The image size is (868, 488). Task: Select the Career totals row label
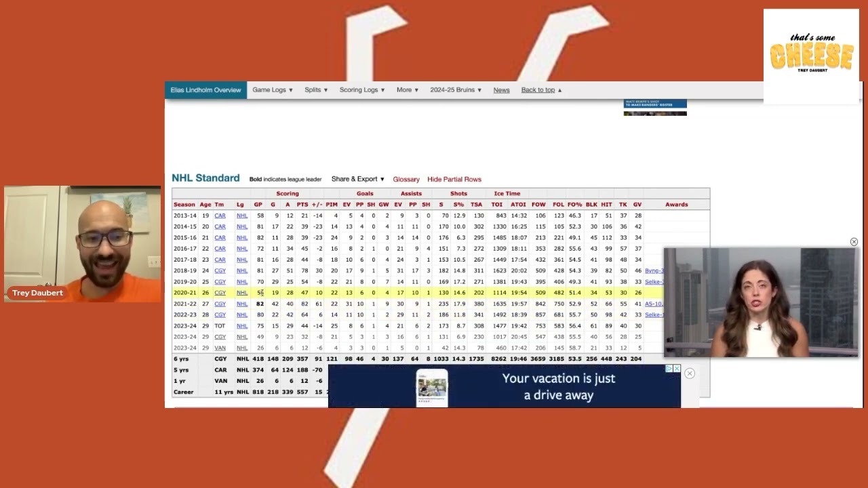coord(183,392)
